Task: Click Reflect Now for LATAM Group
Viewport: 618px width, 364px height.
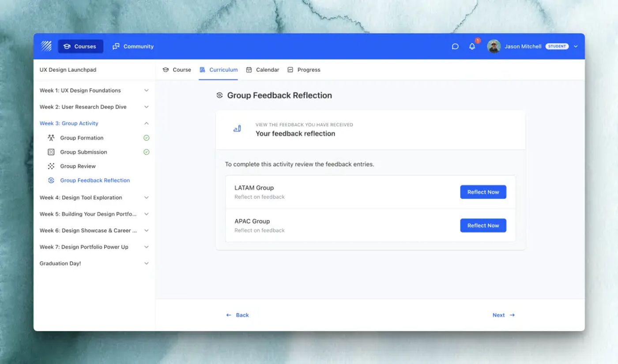Action: click(x=483, y=192)
